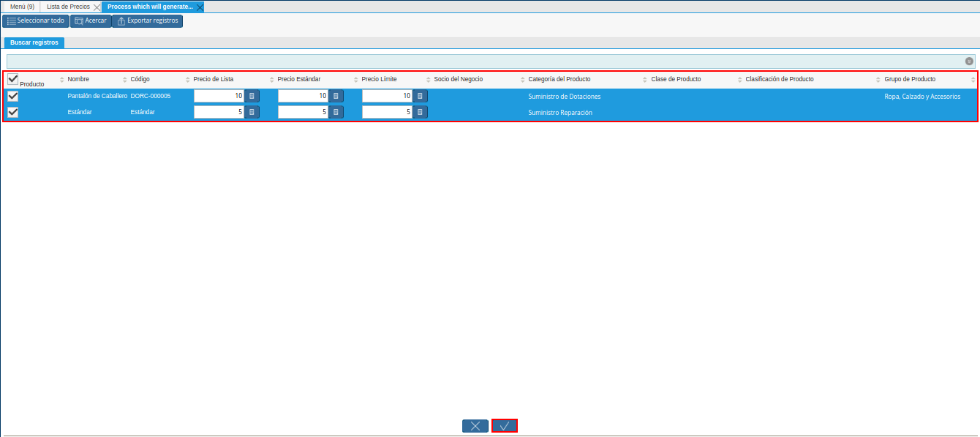Click sort arrows between Precio Estándar and Precio Límite
Screen dimensions: 980x437
(x=356, y=80)
